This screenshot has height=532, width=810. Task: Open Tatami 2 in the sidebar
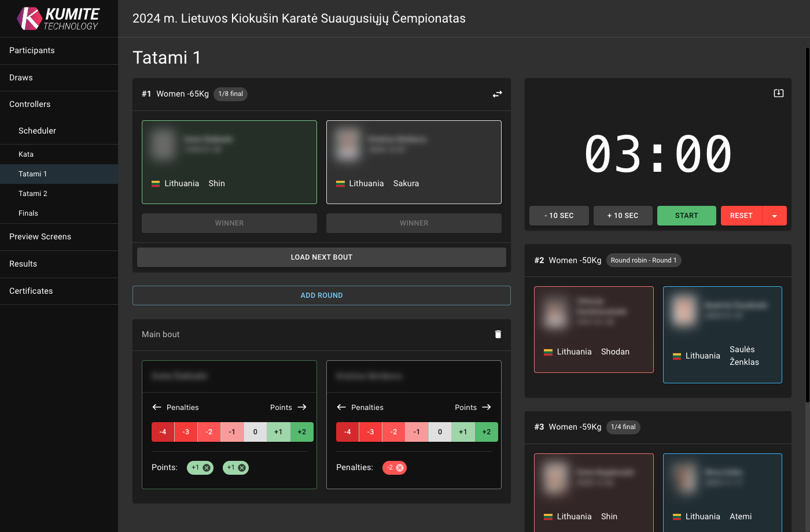pos(33,194)
